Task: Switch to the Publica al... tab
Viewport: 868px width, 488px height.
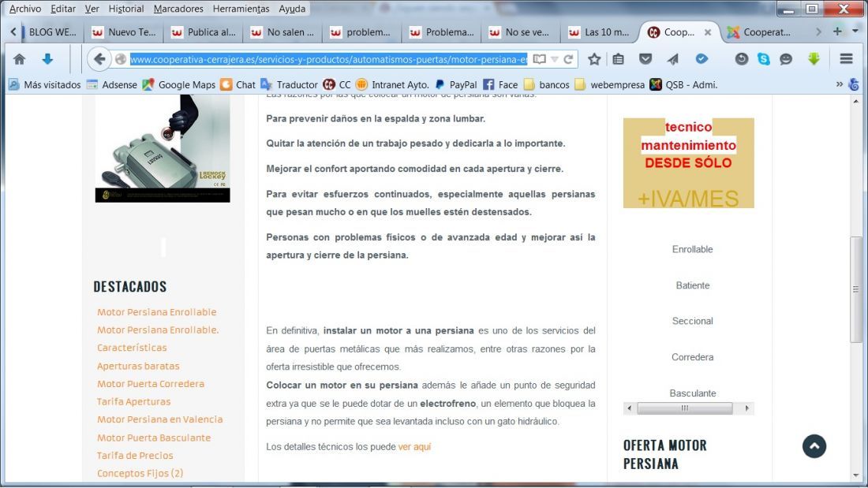Action: (204, 32)
